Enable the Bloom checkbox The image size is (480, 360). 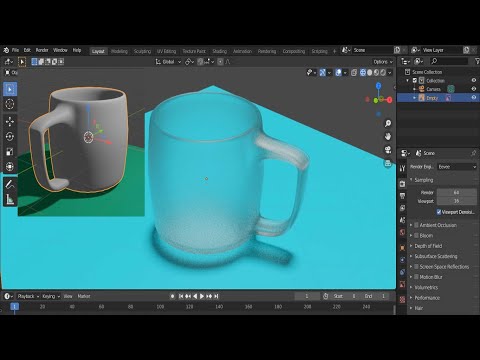tap(416, 235)
